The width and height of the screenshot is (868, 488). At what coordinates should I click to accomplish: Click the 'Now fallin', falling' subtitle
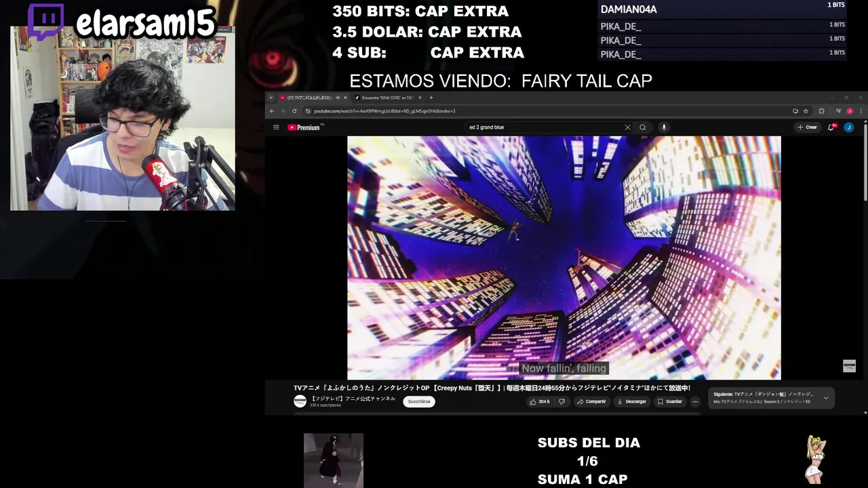(x=564, y=369)
